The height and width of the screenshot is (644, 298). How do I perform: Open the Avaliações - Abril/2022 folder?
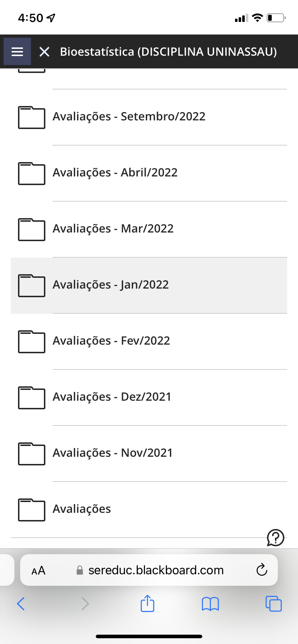115,172
